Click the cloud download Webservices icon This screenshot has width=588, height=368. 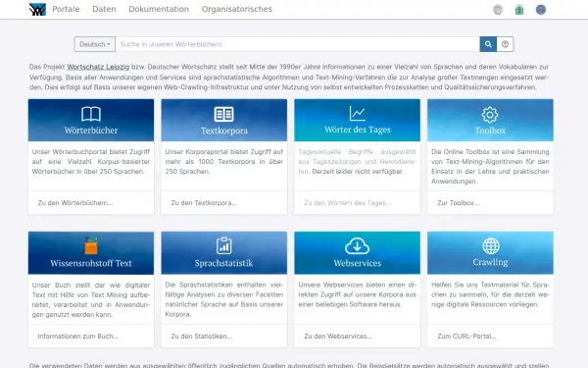[x=357, y=246]
